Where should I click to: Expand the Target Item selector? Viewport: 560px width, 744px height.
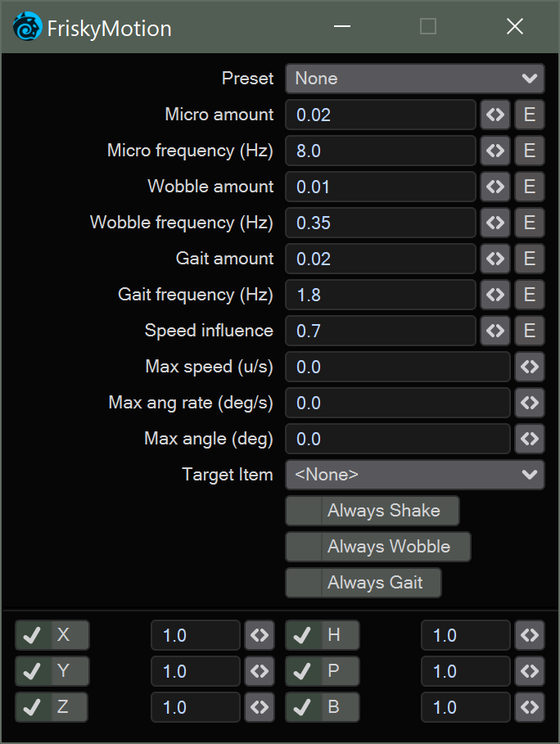tap(414, 475)
